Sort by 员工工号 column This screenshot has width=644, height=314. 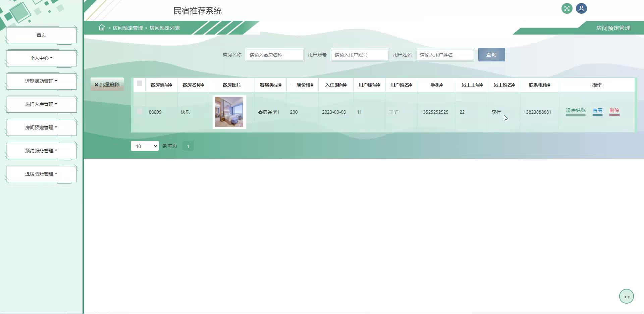click(472, 85)
